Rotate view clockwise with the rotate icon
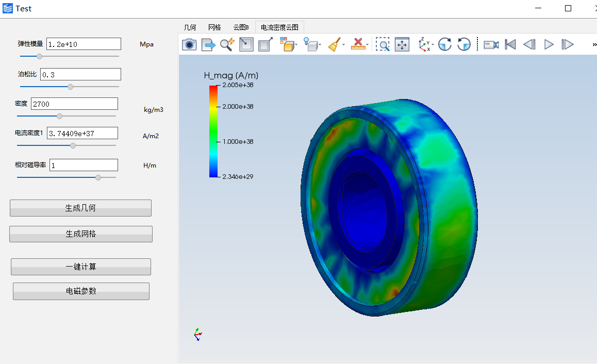The height and width of the screenshot is (364, 597). [445, 45]
